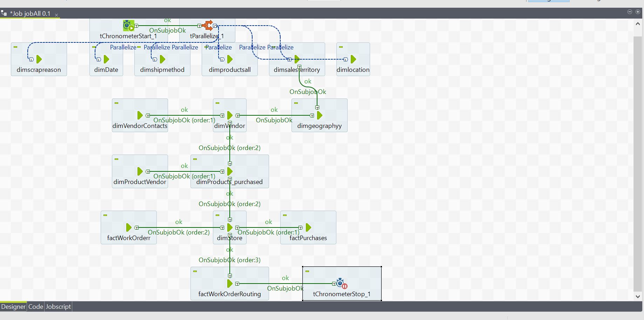Viewport: 644px width, 320px height.
Task: Click the dimProducts_purchased label text
Action: [230, 182]
